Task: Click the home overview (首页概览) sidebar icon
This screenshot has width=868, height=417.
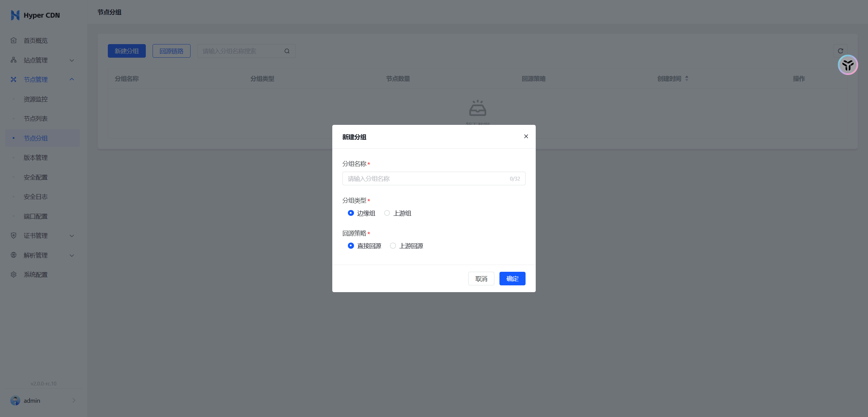Action: (14, 40)
